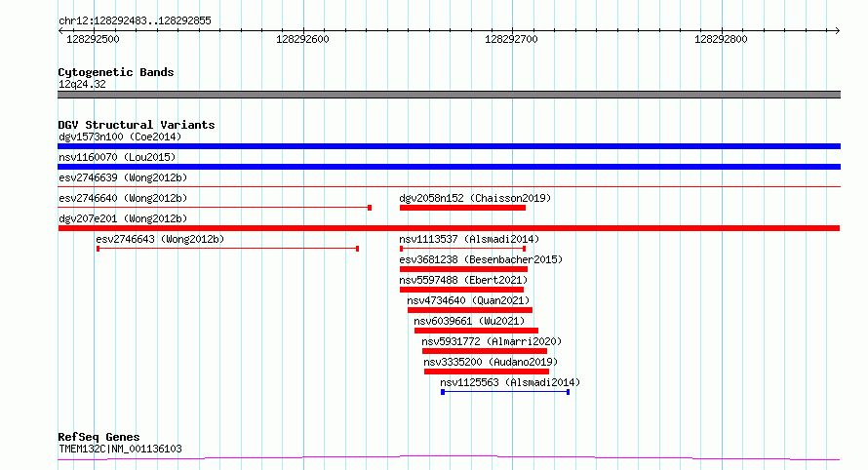The image size is (868, 470).
Task: Click the dgv1573n100 (Coe2014) variant label
Action: (x=120, y=137)
